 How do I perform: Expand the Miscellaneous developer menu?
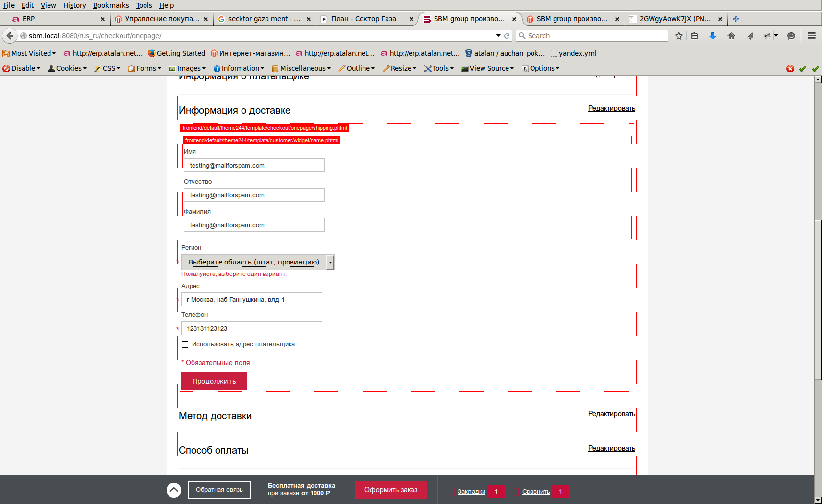click(x=302, y=68)
